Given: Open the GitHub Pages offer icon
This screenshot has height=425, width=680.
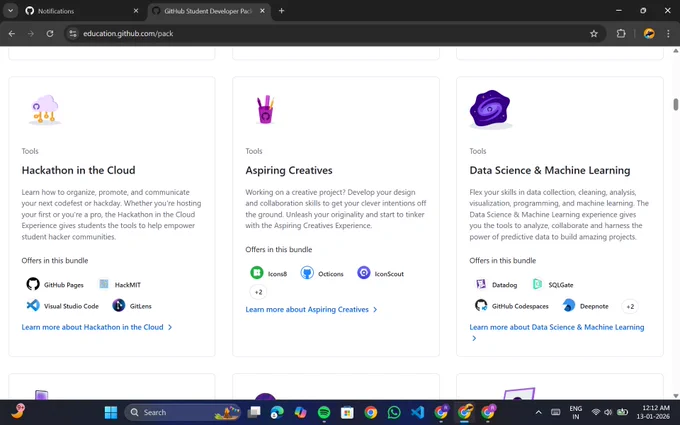Looking at the screenshot, I should tap(33, 284).
